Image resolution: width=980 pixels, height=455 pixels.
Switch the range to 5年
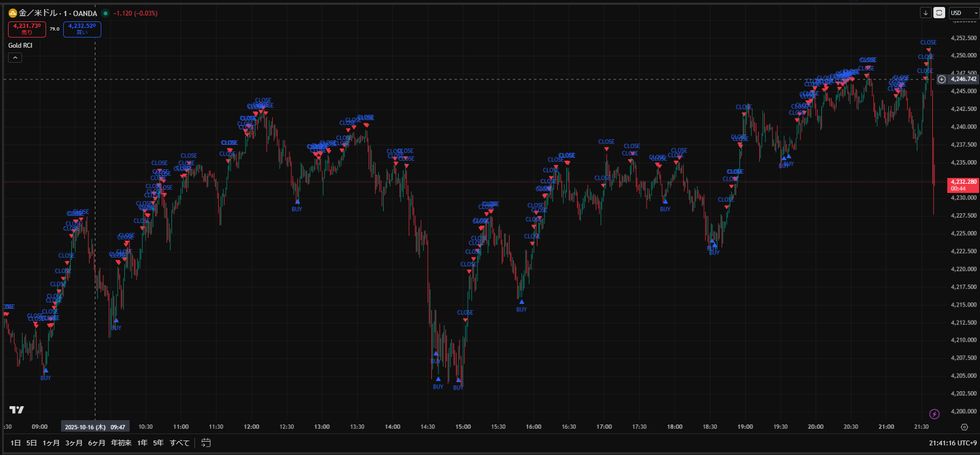(158, 443)
